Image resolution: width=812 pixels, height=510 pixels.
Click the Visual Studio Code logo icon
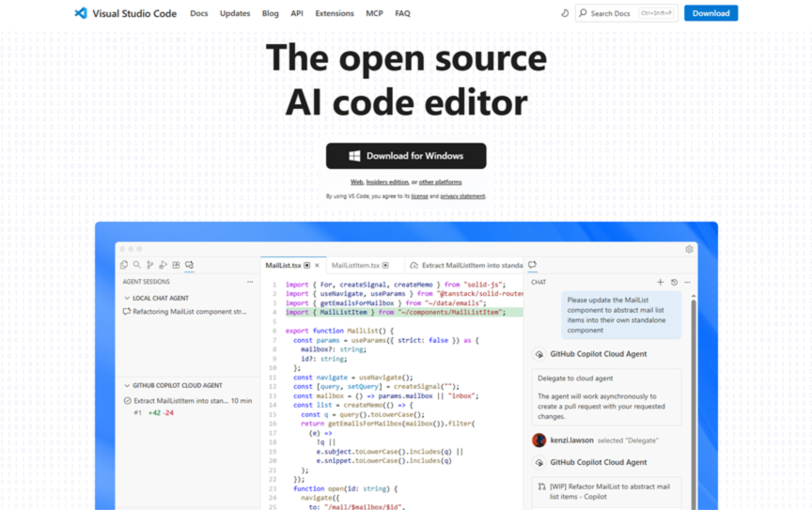click(81, 13)
